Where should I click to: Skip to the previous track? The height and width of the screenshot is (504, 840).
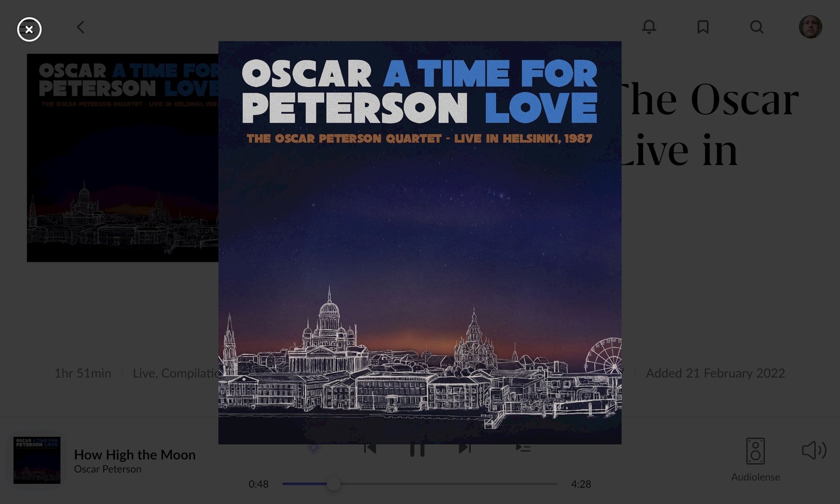pyautogui.click(x=370, y=448)
